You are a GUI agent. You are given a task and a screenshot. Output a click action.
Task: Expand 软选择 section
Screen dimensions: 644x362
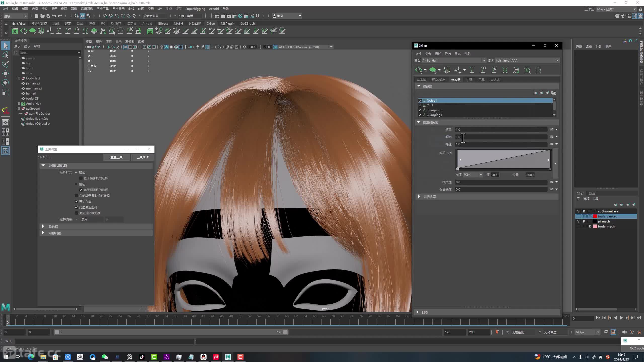(43, 226)
